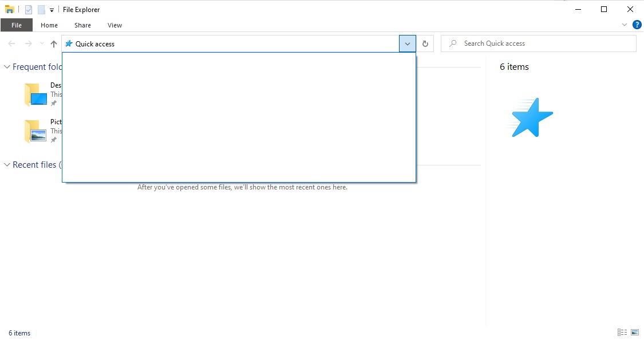The height and width of the screenshot is (340, 644).
Task: Click the back navigation arrow
Action: click(x=11, y=44)
